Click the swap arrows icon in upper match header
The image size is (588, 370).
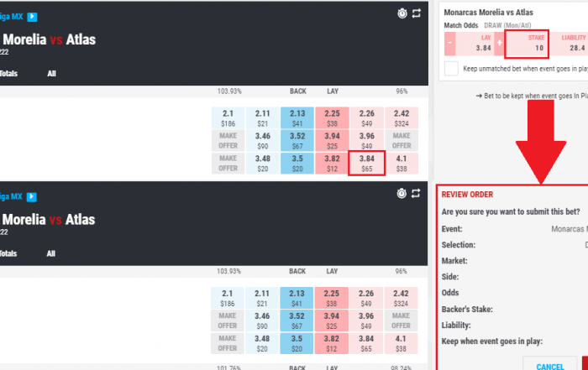coord(417,13)
